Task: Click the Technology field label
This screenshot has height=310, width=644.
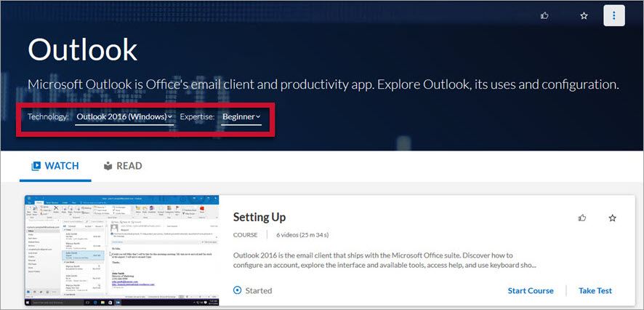Action: tap(48, 116)
